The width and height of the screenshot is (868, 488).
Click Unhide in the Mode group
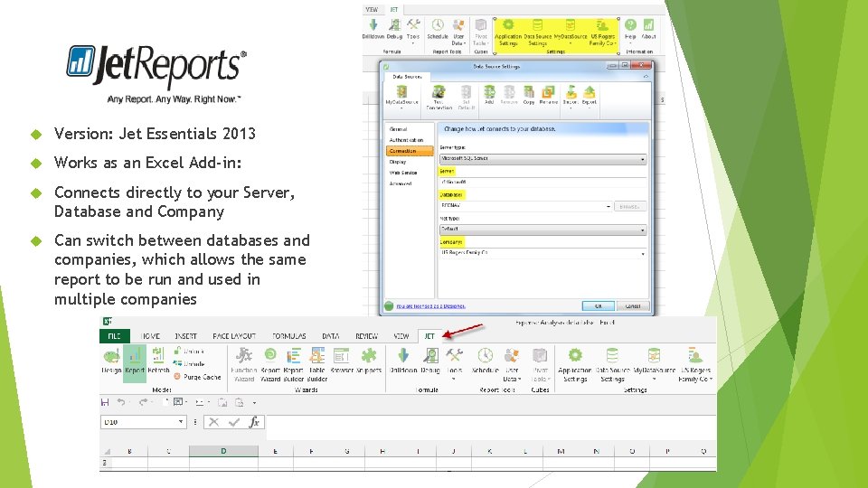coord(189,363)
